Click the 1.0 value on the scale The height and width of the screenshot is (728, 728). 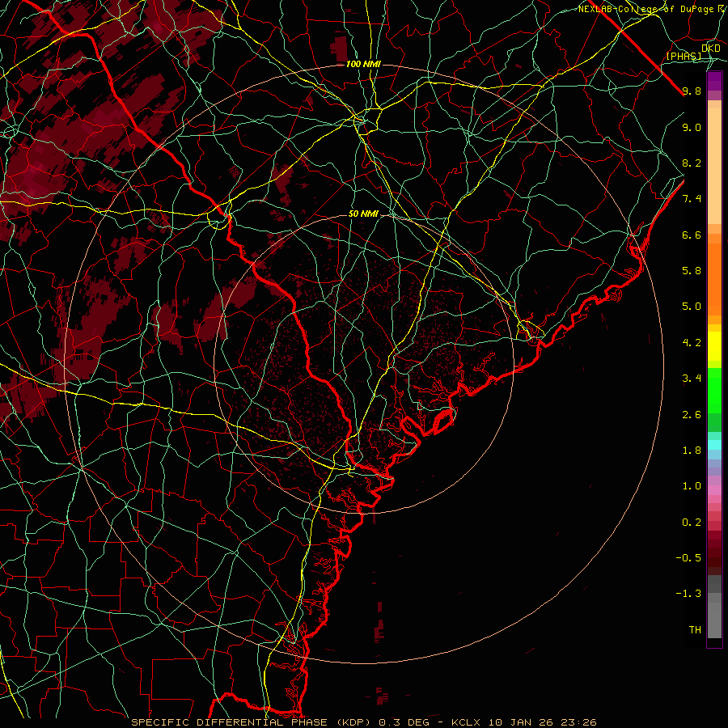tap(692, 485)
